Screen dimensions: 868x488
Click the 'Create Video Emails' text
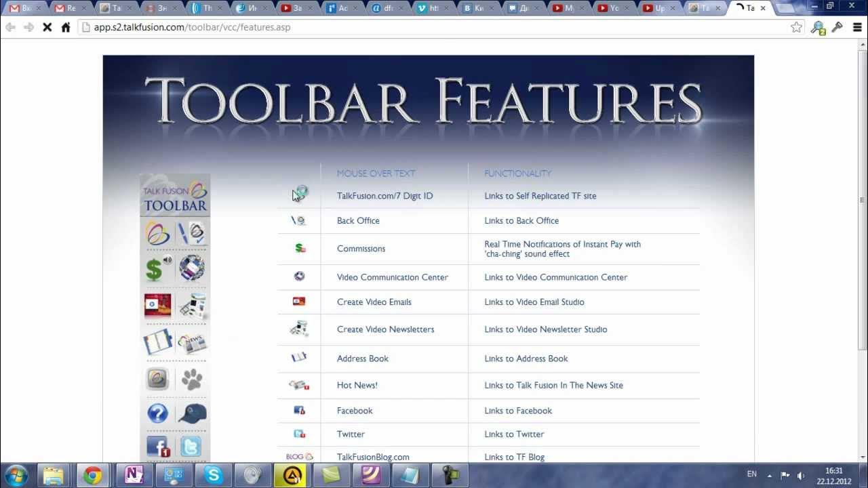pyautogui.click(x=374, y=302)
